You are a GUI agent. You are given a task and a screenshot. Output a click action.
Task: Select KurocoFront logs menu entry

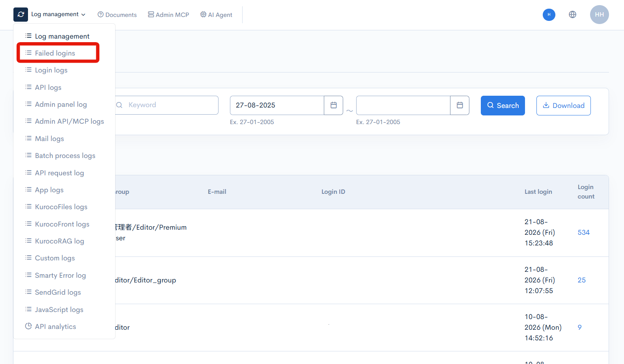point(57,224)
